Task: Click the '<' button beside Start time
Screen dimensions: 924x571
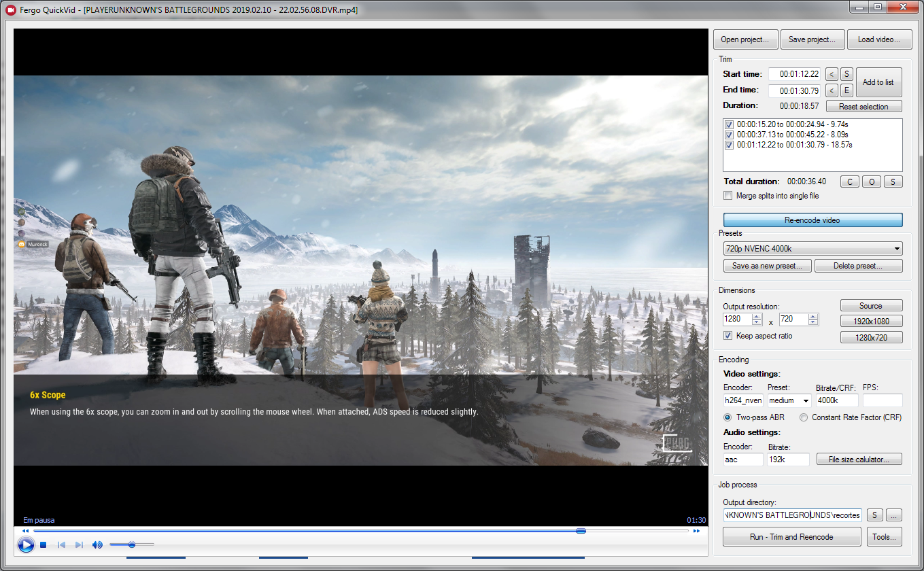Action: point(832,74)
